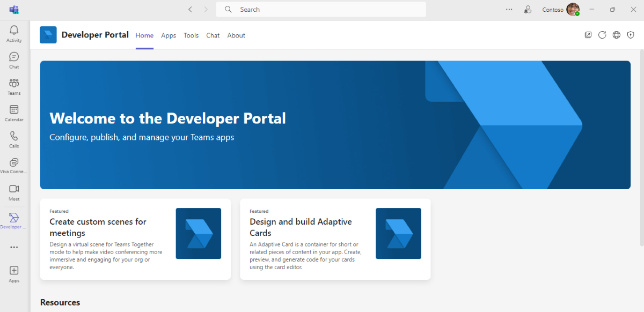Viewport: 644px width, 312px height.
Task: Switch to the Tools tab
Action: click(x=191, y=35)
